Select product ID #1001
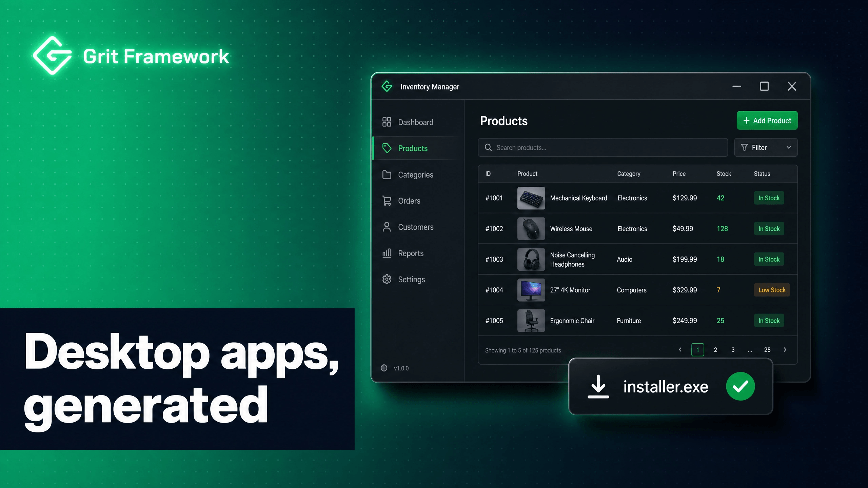 pos(494,198)
